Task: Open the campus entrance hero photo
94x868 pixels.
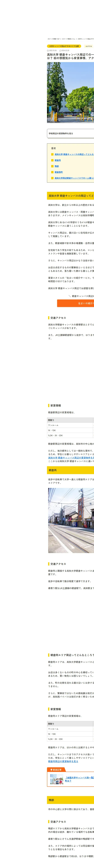Action: (70, 92)
